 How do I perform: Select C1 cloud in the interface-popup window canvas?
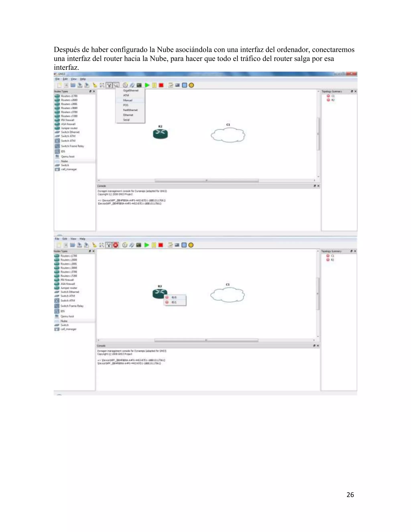(x=227, y=295)
